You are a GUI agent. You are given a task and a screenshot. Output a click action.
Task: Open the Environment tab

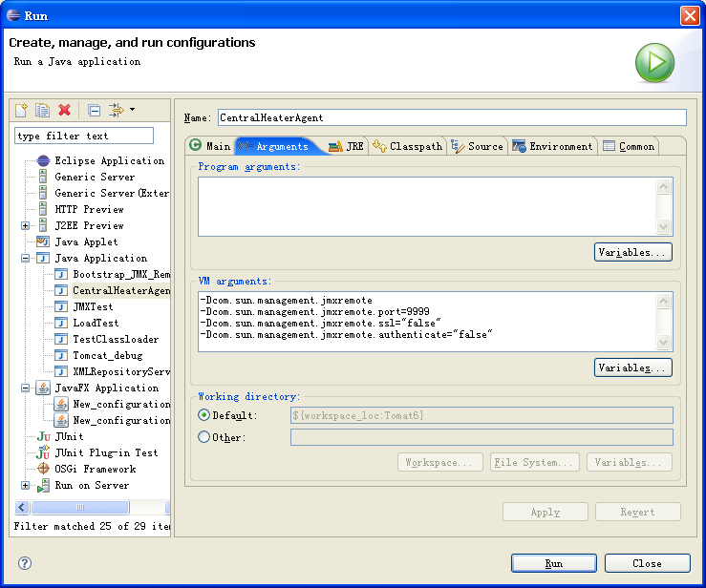552,146
